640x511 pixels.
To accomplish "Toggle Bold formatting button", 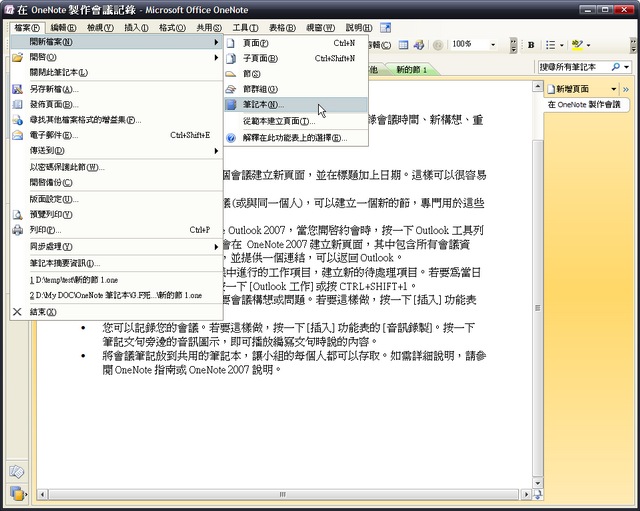I will [531, 45].
